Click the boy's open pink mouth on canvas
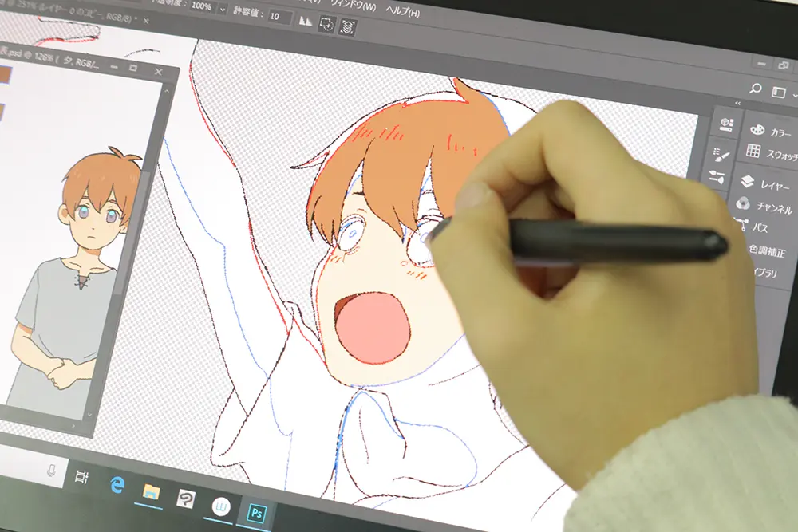The width and height of the screenshot is (798, 532). click(x=372, y=326)
